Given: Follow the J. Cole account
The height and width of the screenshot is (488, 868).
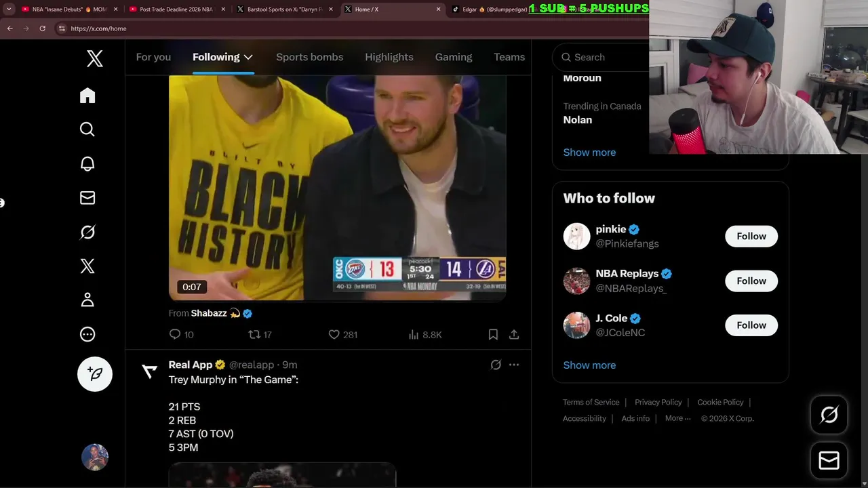Looking at the screenshot, I should pos(751,325).
